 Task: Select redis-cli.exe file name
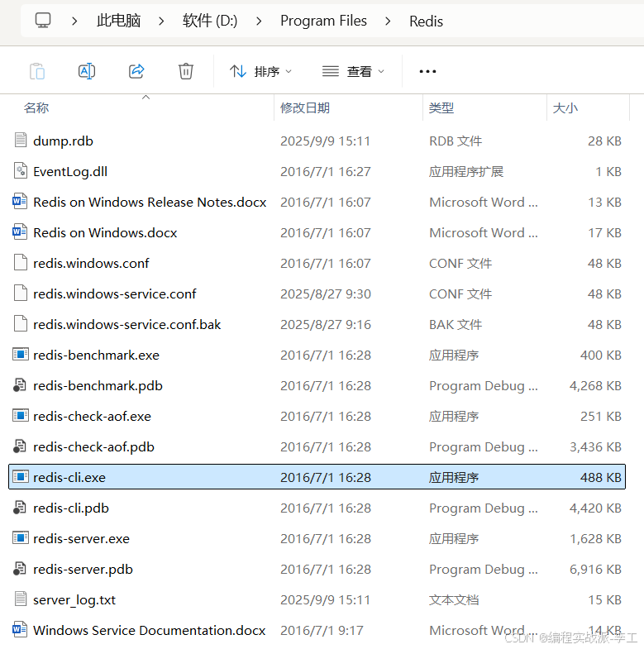pyautogui.click(x=69, y=478)
